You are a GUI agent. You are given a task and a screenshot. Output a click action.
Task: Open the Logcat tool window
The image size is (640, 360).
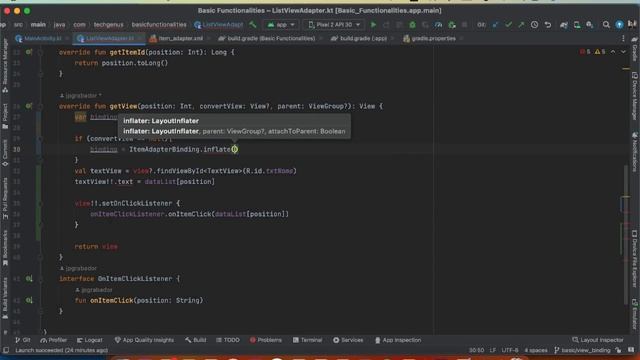click(90, 340)
